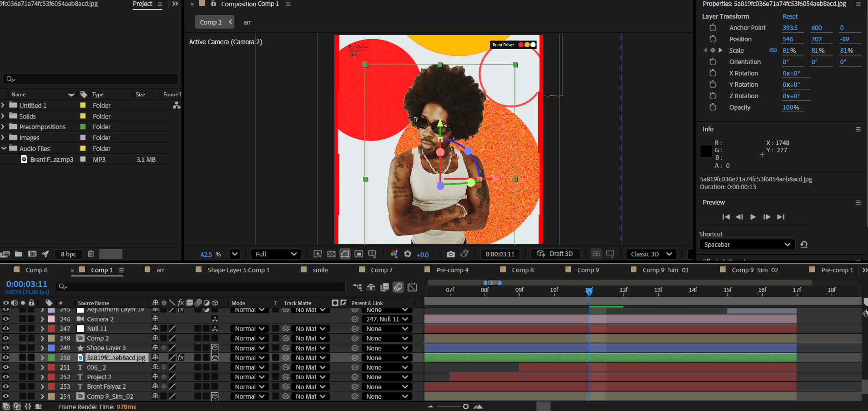This screenshot has width=868, height=411.
Task: Click the Position stopwatch icon
Action: tap(713, 39)
